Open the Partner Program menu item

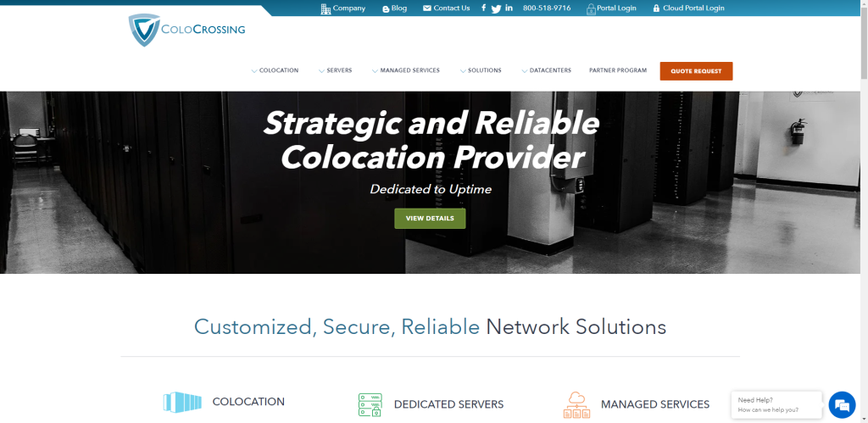(x=618, y=70)
